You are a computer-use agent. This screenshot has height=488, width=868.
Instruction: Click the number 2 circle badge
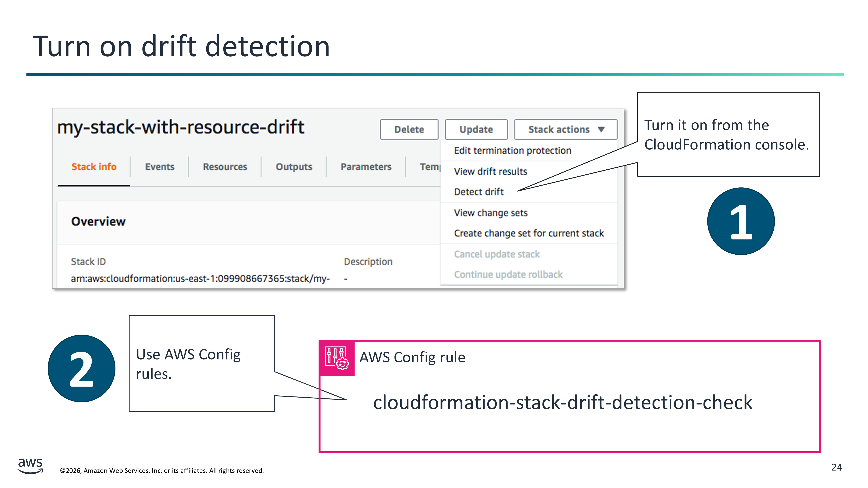(82, 368)
